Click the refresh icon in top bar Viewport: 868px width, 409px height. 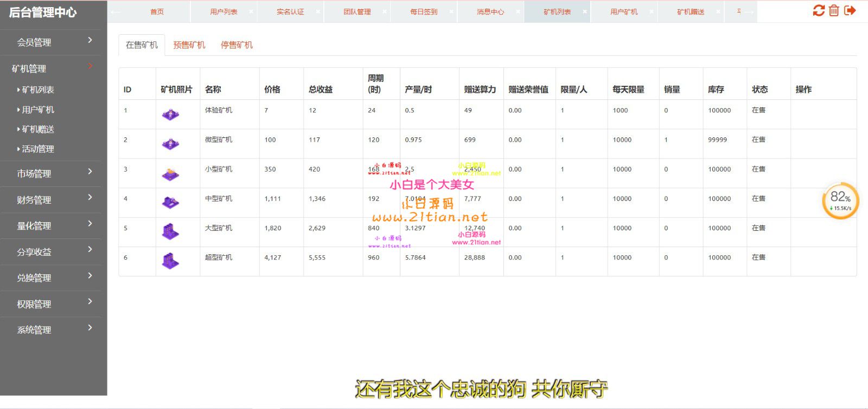(x=819, y=10)
